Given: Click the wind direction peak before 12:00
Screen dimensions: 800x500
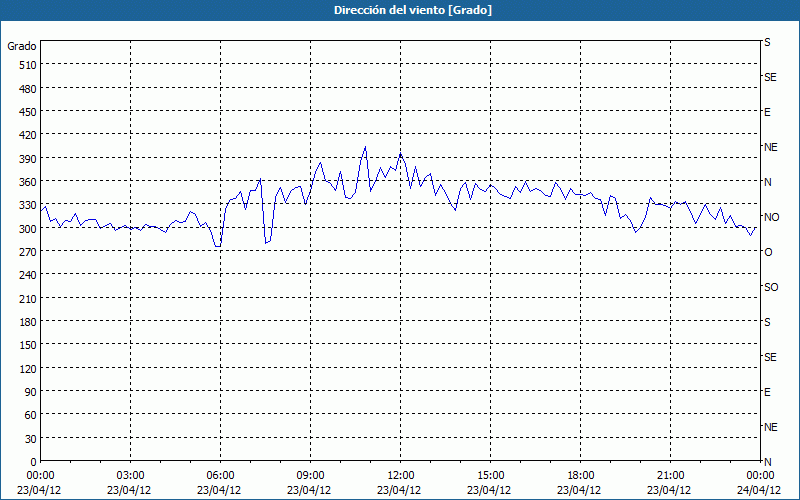Looking at the screenshot, I should [365, 147].
